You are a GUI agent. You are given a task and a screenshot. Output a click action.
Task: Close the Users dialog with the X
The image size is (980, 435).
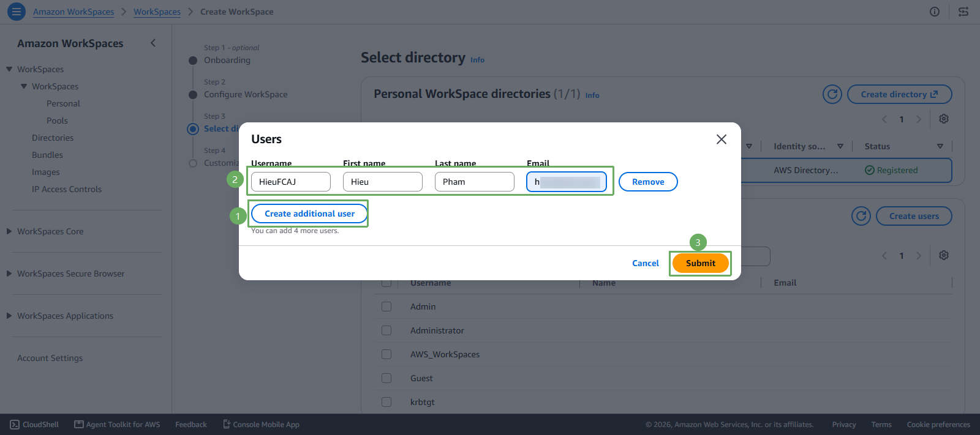pos(722,139)
